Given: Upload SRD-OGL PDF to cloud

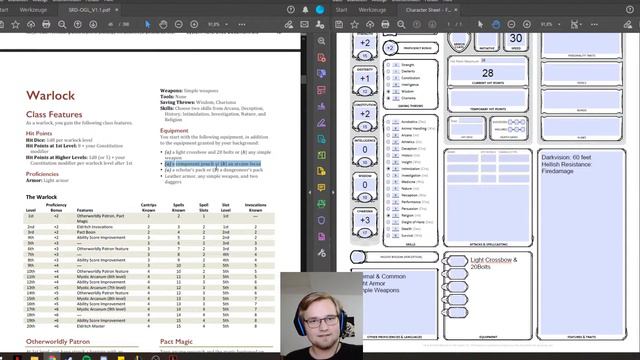Looking at the screenshot, I should (31, 24).
